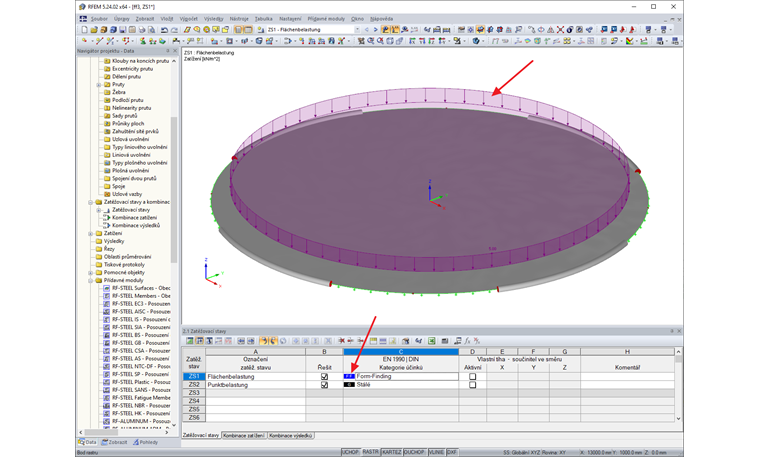
Task: Click the red X delete icon in top toolbar
Action: coord(560,30)
